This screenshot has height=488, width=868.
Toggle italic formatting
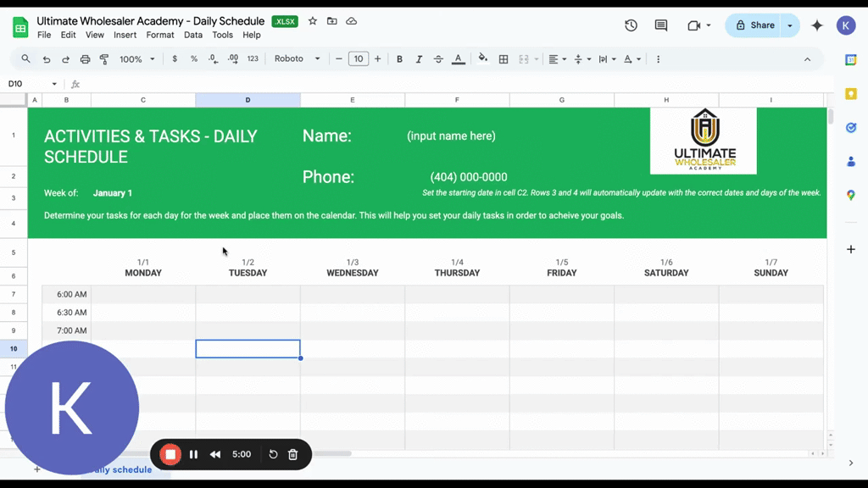point(419,59)
